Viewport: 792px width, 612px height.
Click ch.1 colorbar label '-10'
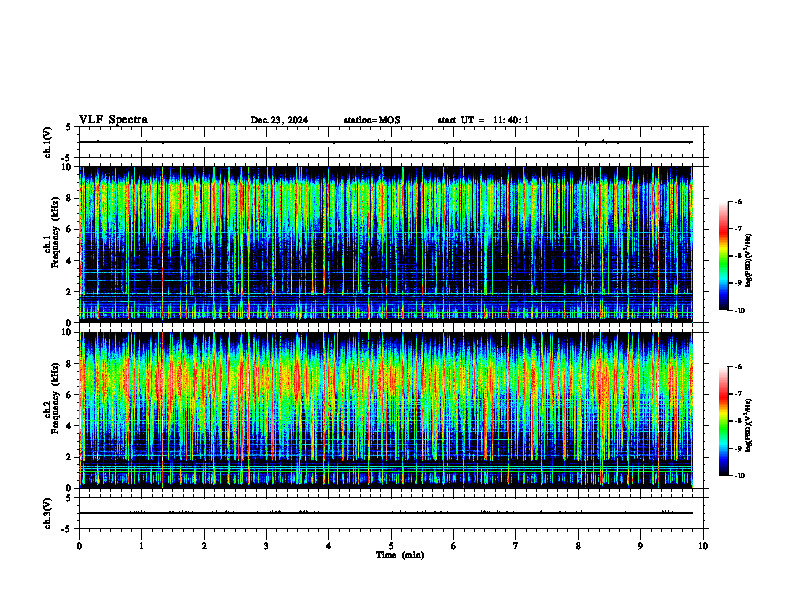point(739,311)
